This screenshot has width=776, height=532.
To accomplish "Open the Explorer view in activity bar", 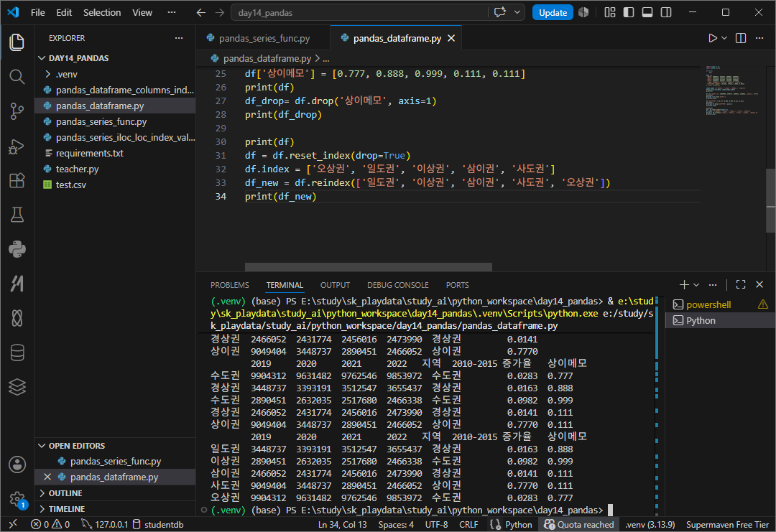I will [x=17, y=42].
